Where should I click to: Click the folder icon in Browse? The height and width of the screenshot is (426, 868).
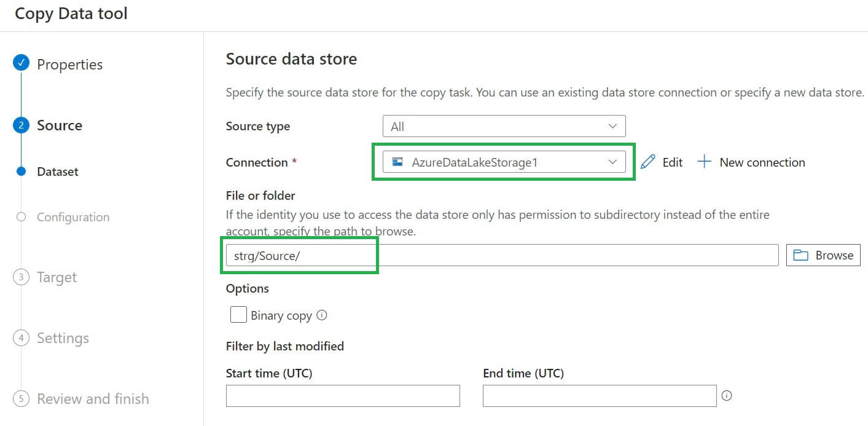800,255
